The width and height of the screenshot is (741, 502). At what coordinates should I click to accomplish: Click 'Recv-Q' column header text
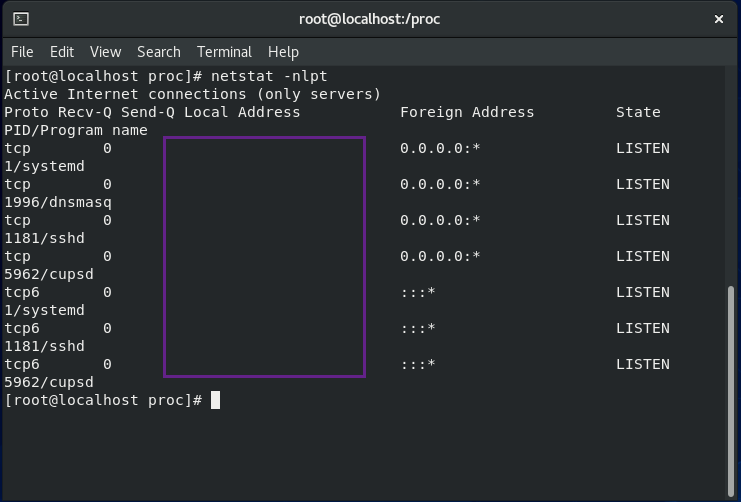[85, 112]
